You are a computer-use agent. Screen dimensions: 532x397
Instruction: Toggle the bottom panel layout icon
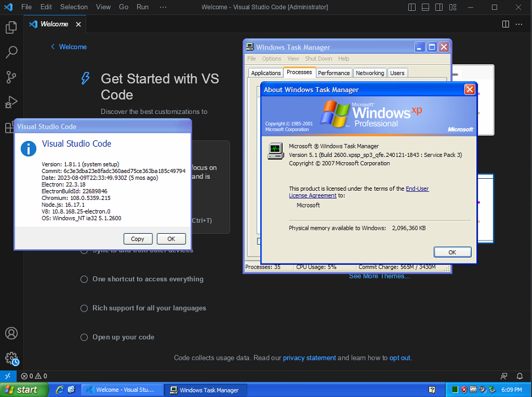425,7
